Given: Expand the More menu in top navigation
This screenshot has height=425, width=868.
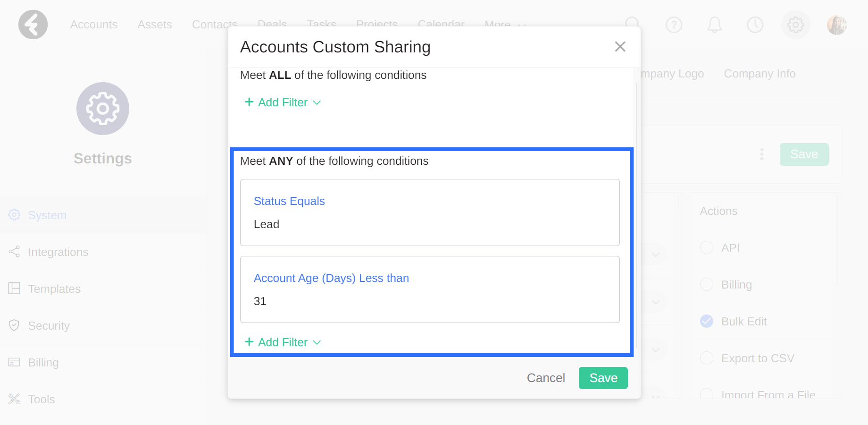Looking at the screenshot, I should (505, 25).
